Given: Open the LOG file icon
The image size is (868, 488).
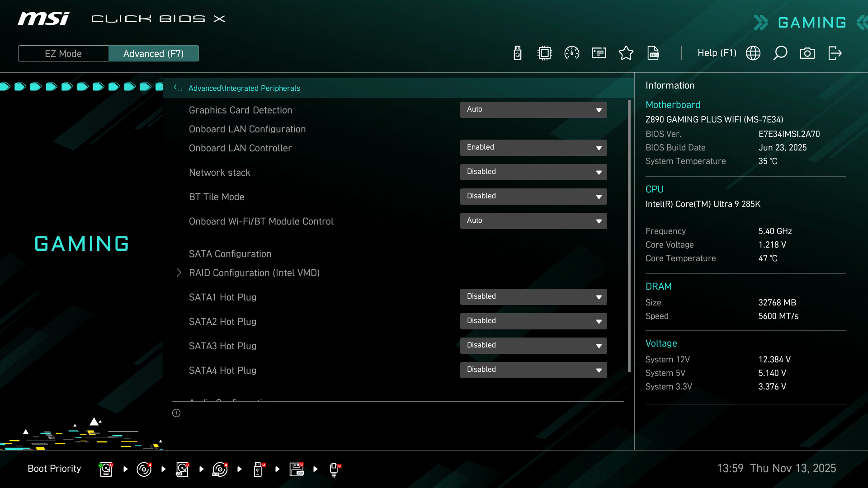Looking at the screenshot, I should pos(653,53).
